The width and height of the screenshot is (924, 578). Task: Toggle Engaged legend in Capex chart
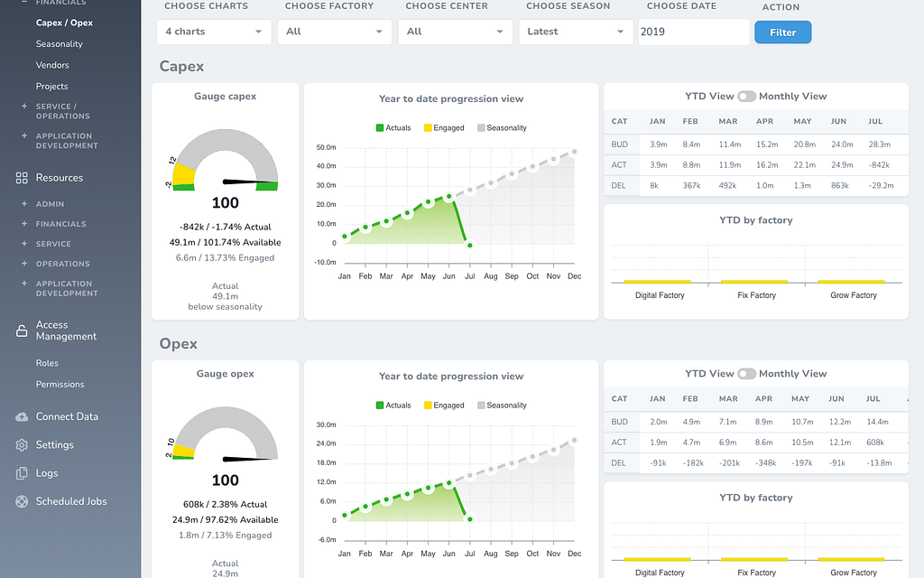[x=443, y=128]
